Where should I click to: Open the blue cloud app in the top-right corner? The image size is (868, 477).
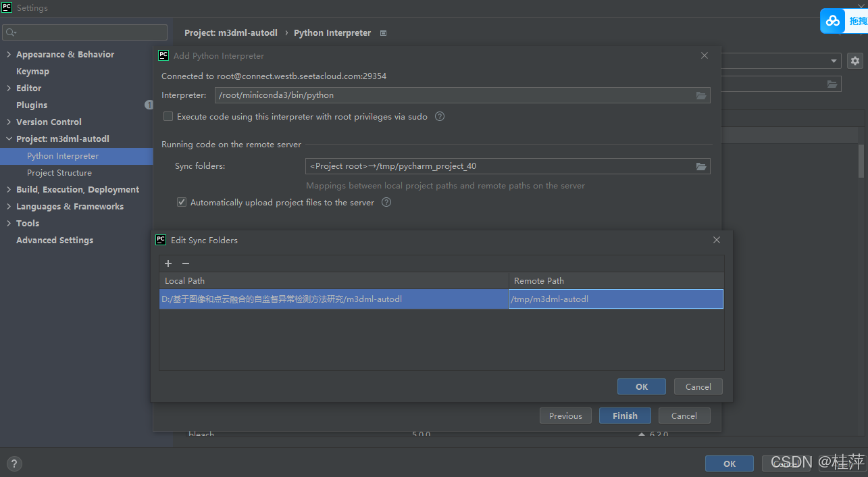tap(832, 21)
